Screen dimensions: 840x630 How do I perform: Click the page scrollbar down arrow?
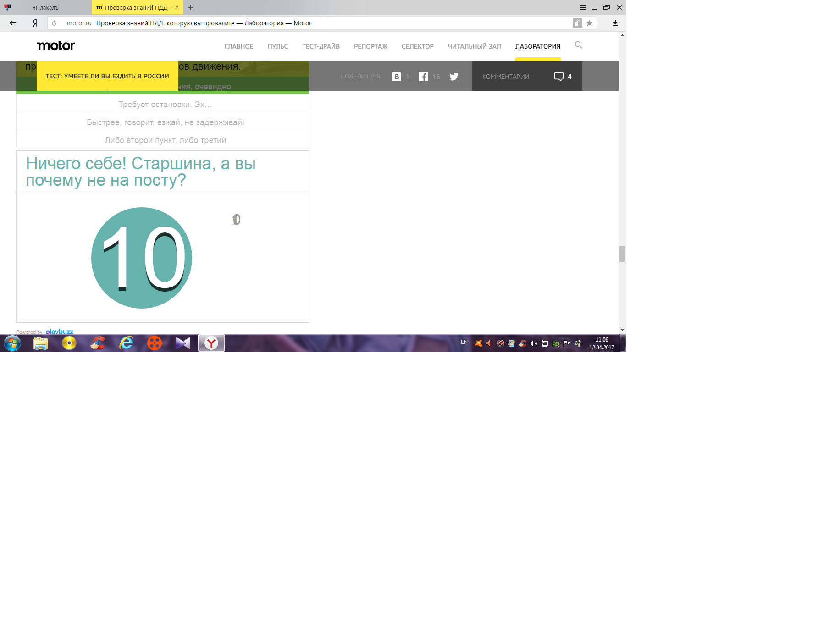(x=622, y=330)
